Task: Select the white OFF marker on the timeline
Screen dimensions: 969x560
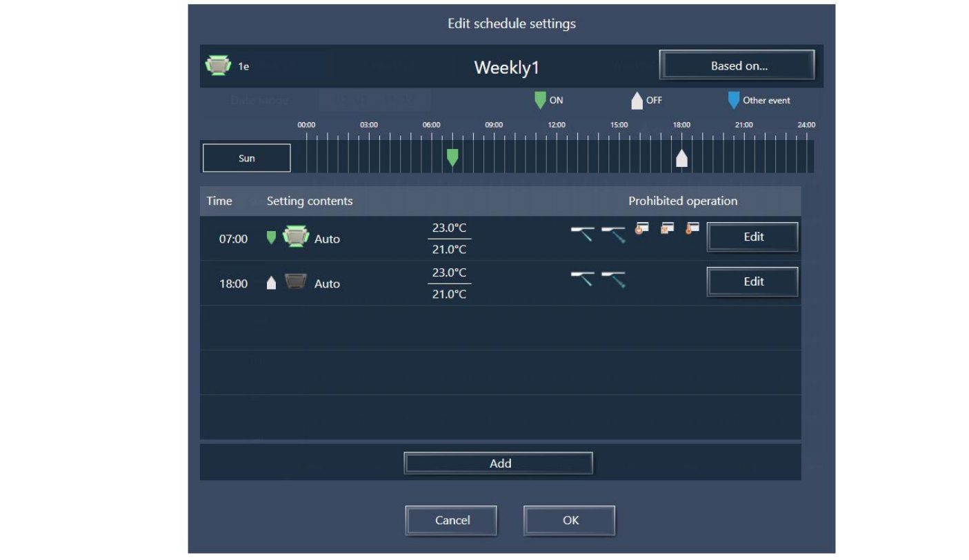Action: 681,159
